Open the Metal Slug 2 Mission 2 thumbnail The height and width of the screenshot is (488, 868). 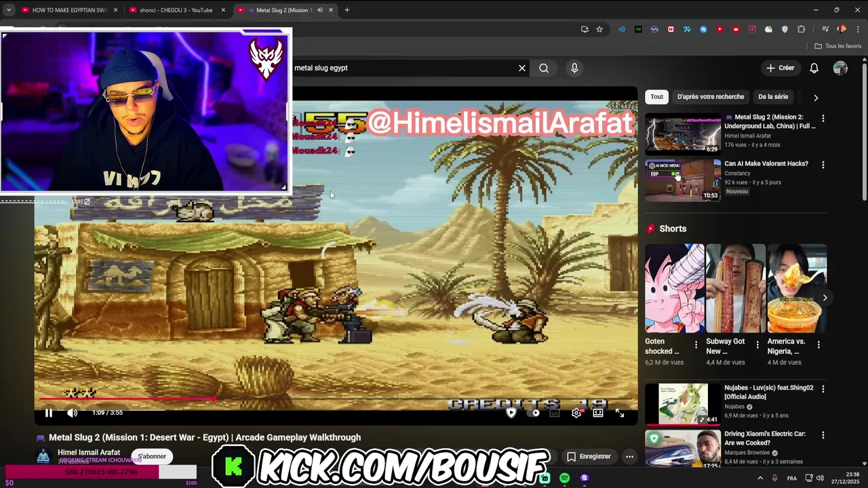(683, 134)
